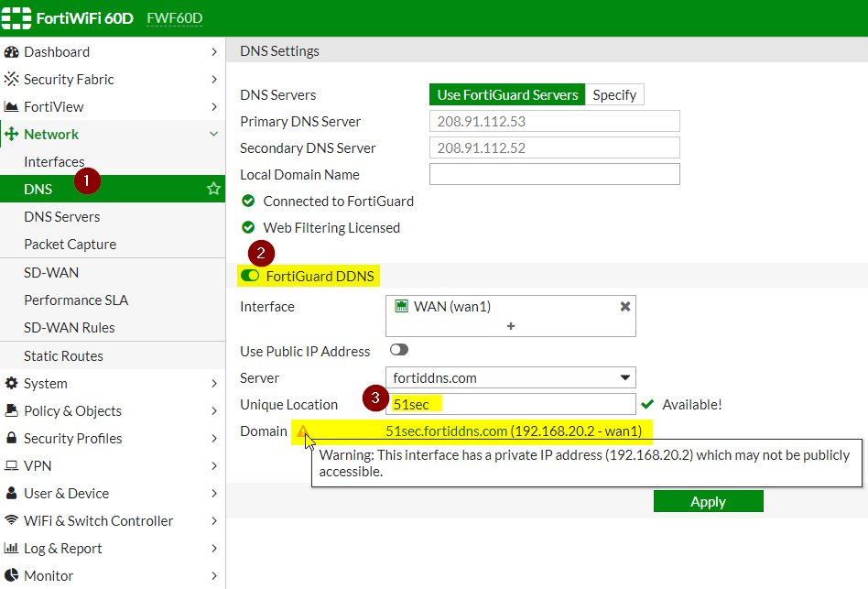Click the Web Filtering Licensed status text
The height and width of the screenshot is (589, 868).
[x=331, y=227]
